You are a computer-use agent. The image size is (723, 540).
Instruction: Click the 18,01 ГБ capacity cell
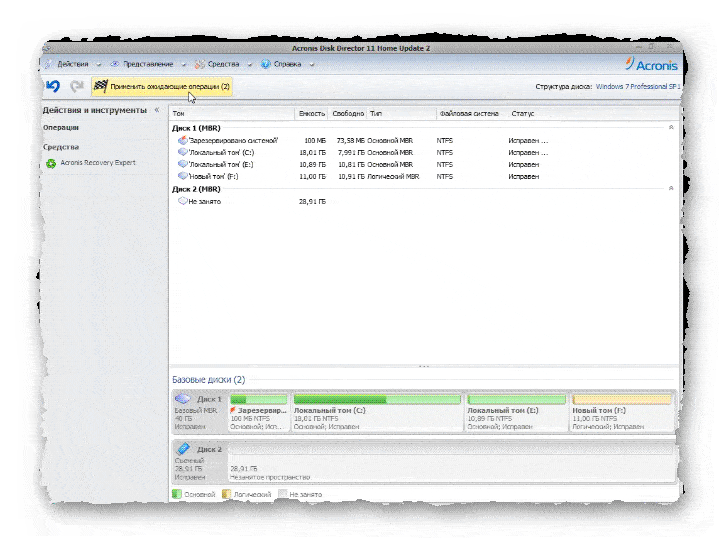click(312, 152)
